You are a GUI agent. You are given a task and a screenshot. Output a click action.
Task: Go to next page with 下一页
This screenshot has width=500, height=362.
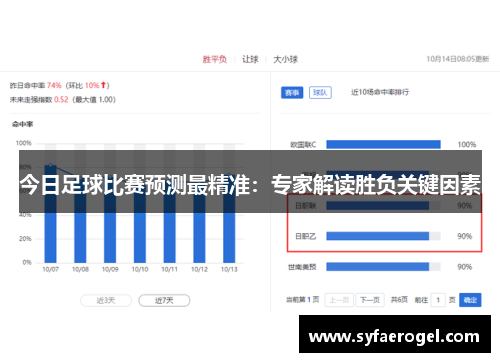click(x=370, y=300)
